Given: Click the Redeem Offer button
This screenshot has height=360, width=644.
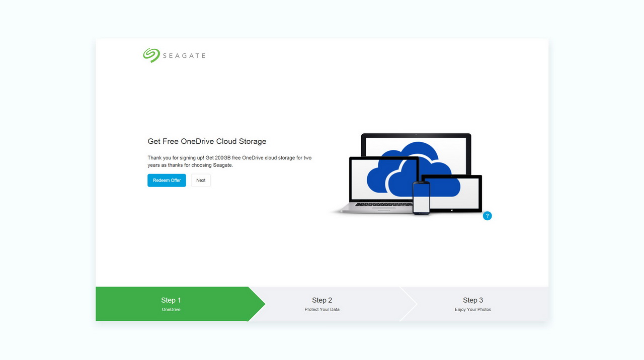Looking at the screenshot, I should 167,181.
